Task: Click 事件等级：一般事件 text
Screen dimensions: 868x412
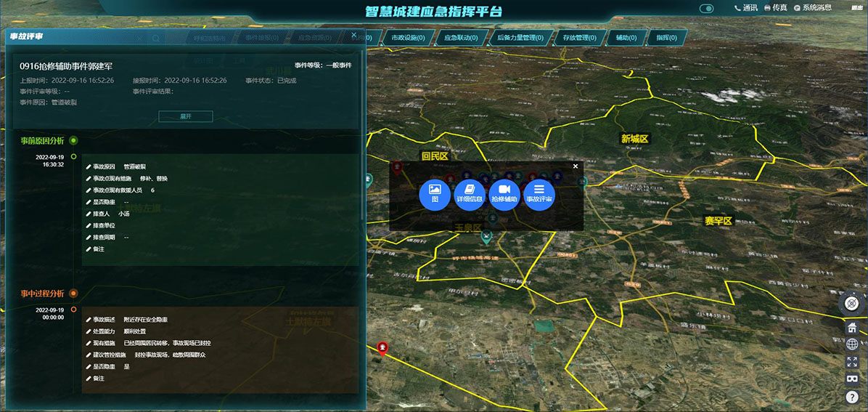Action: 323,65
